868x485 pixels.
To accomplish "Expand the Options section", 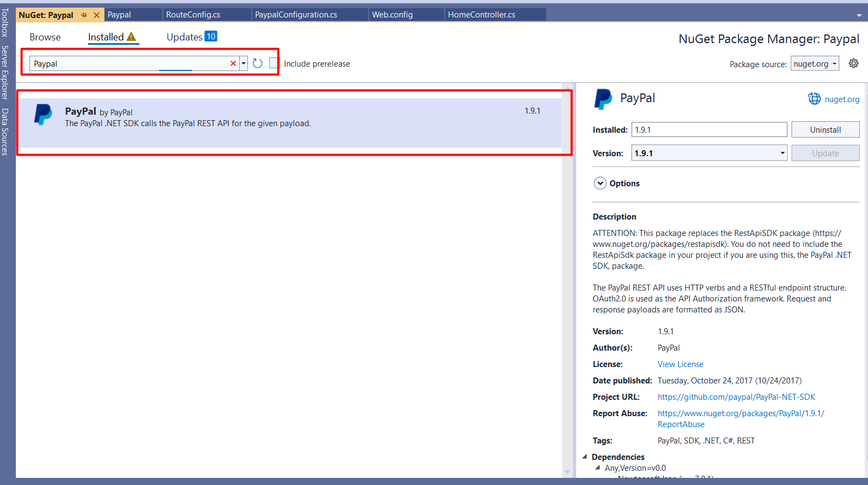I will click(600, 183).
